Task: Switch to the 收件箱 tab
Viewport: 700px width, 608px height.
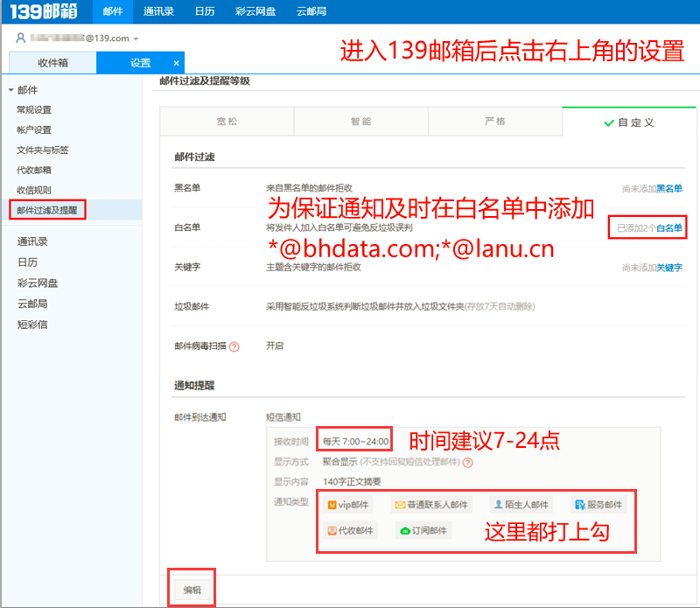Action: pos(52,63)
